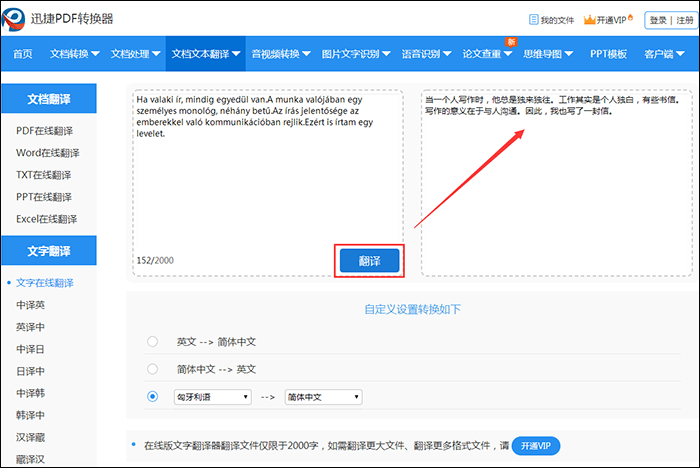
Task: Open PPT模板 in navigation bar
Action: (608, 54)
